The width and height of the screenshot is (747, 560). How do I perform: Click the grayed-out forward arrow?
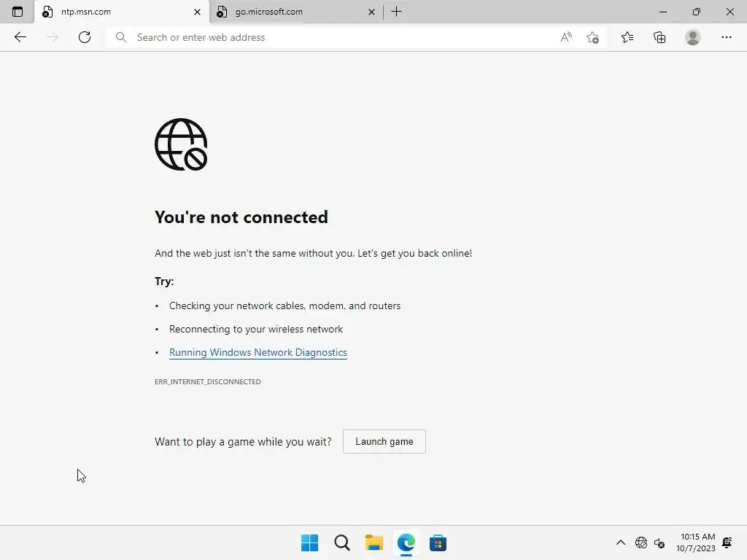pyautogui.click(x=53, y=37)
